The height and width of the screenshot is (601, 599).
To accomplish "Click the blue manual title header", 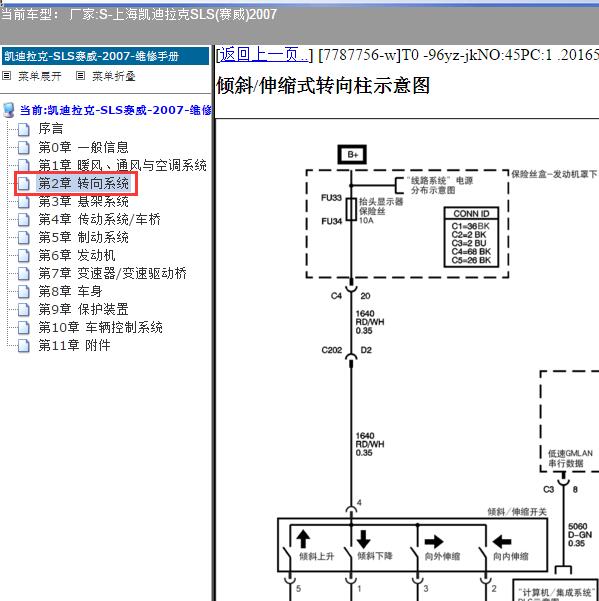I will (105, 56).
